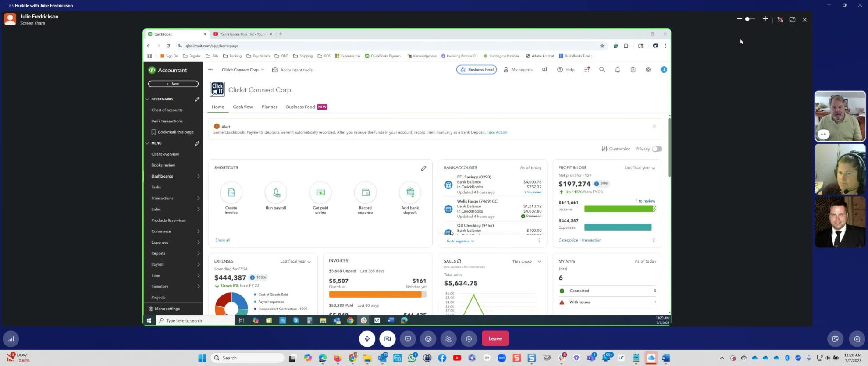Open the Planner tab
The image size is (868, 366).
269,107
